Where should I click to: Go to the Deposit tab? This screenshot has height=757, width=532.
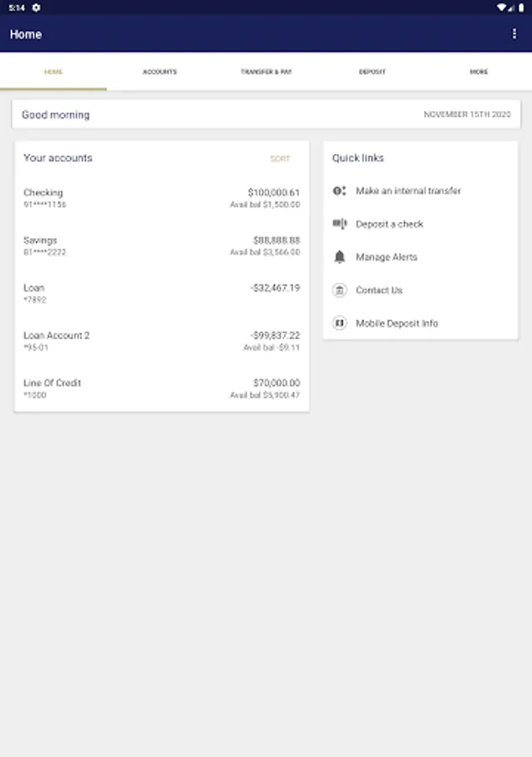click(372, 72)
